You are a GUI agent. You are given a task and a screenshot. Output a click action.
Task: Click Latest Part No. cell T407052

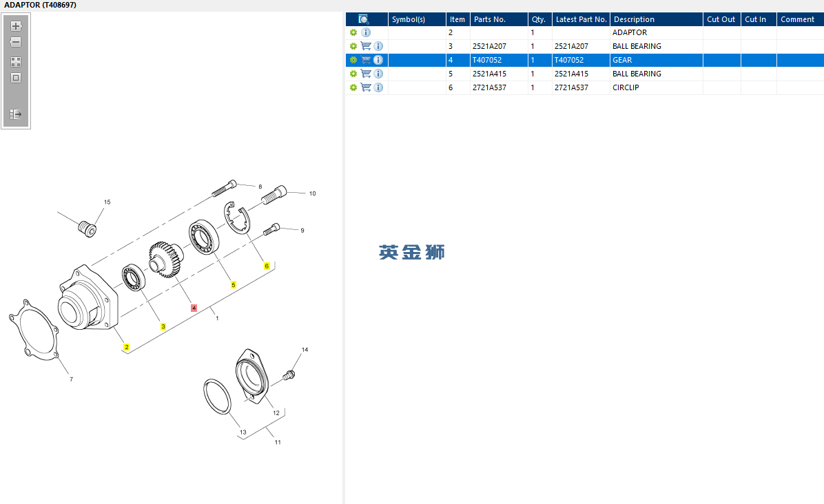(581, 60)
